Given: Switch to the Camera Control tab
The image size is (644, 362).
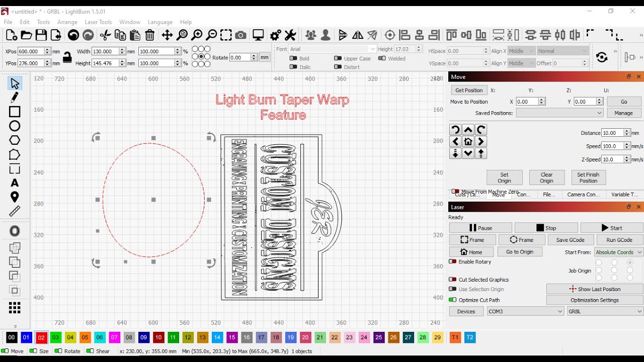Looking at the screenshot, I should [x=583, y=195].
